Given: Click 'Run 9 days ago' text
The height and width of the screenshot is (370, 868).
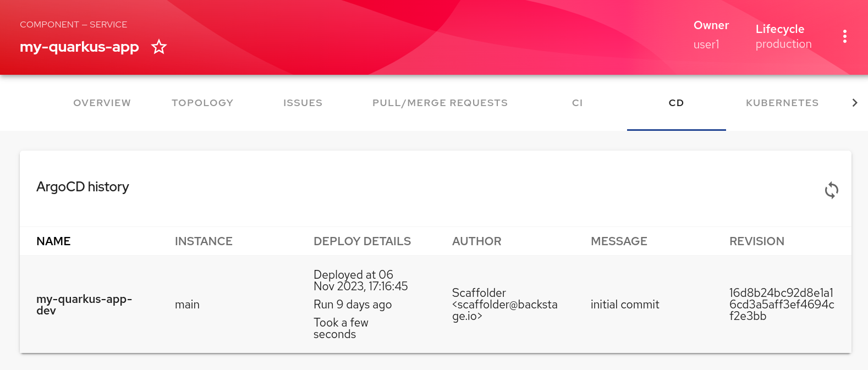Looking at the screenshot, I should [353, 305].
